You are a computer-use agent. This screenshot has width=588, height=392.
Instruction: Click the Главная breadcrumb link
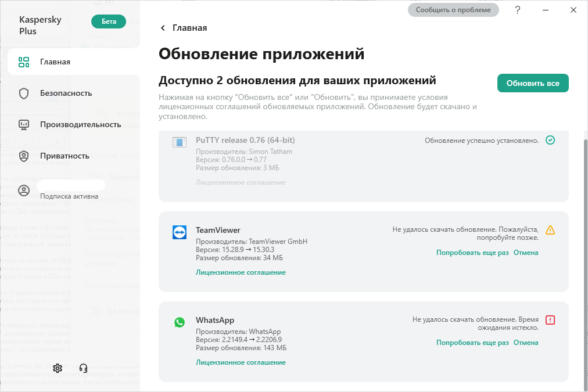(190, 28)
